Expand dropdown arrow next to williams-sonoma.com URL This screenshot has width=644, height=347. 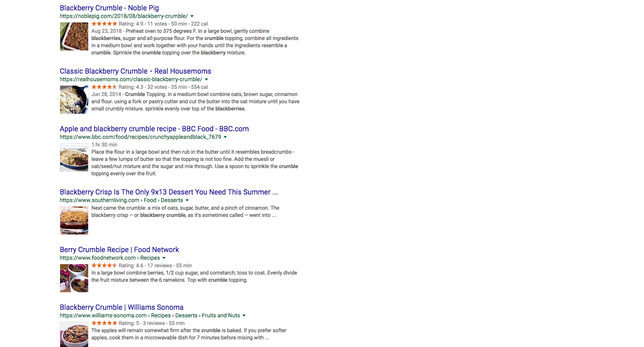tap(244, 316)
